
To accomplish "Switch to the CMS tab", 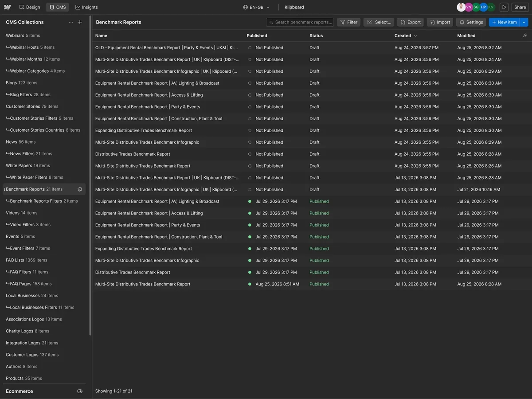I will (58, 7).
